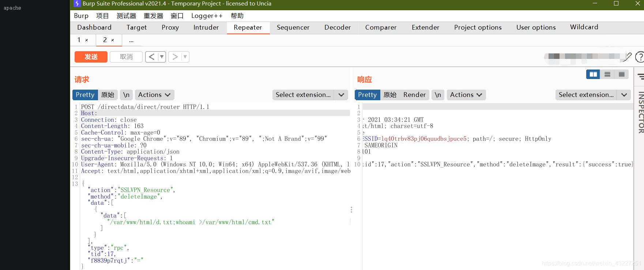The height and width of the screenshot is (270, 644).
Task: Select Pretty view in request pane
Action: (85, 95)
